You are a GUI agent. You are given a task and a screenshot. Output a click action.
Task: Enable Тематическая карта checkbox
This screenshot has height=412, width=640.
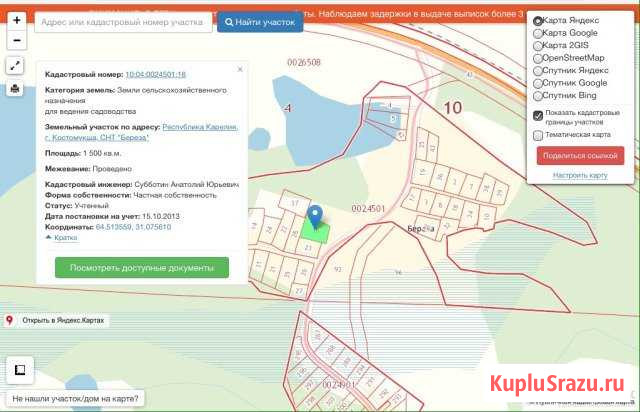coord(538,135)
